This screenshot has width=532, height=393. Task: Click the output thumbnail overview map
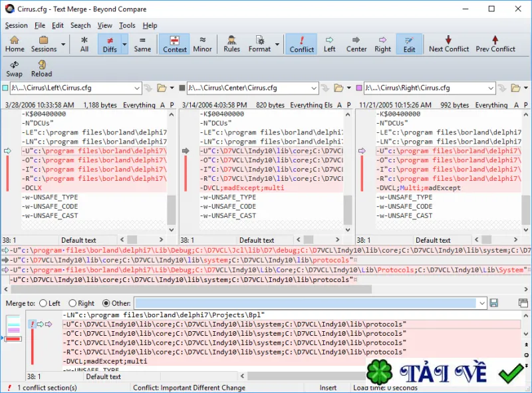[x=13, y=328]
